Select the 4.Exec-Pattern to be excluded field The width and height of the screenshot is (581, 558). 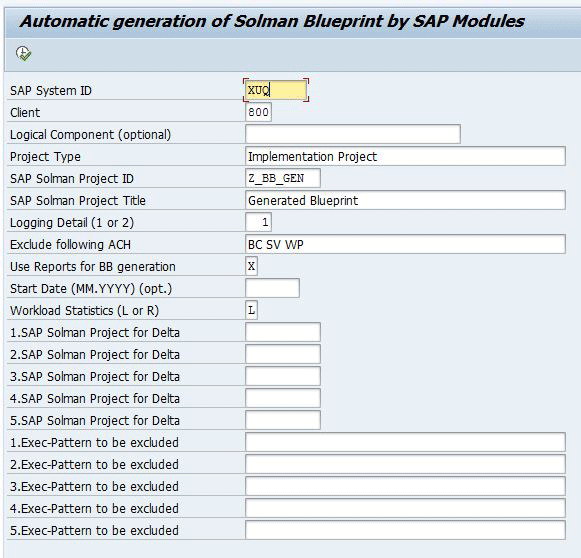coord(405,508)
